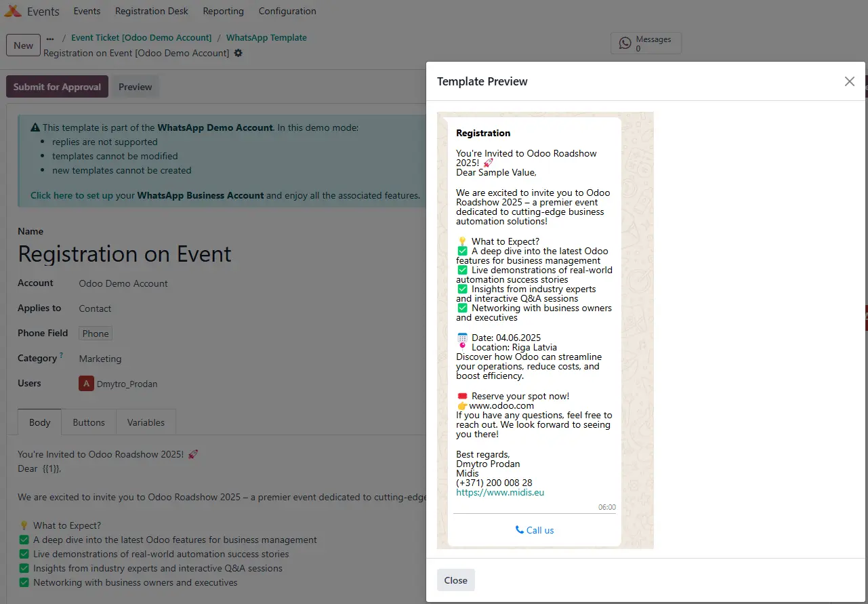This screenshot has height=604, width=868.
Task: Click the help question mark beside Category
Action: tap(62, 355)
